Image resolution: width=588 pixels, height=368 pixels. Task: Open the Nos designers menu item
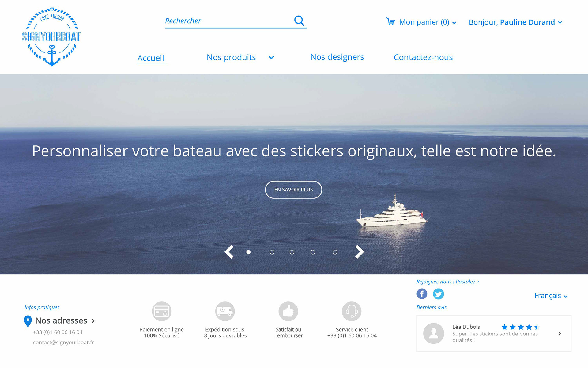pos(337,57)
